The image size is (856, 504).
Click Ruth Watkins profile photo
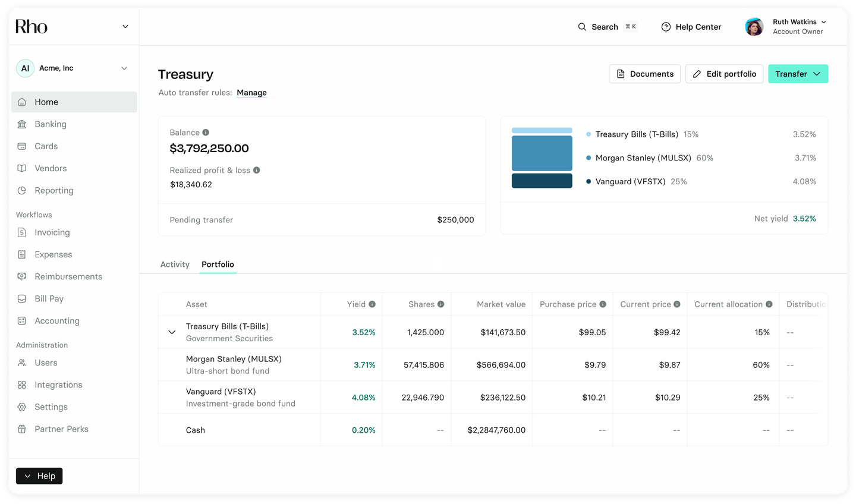[x=754, y=27]
